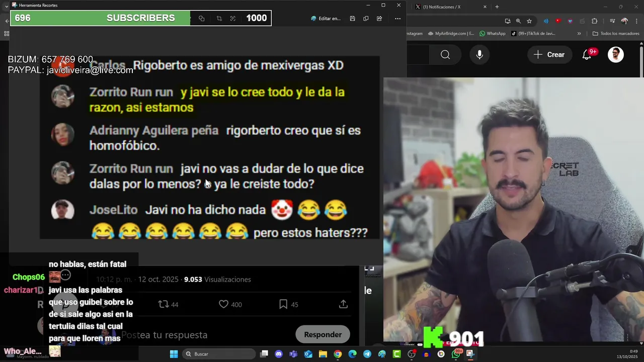Open the media controls icon in Chrome
Screen dimensions: 644x362
tap(612, 21)
